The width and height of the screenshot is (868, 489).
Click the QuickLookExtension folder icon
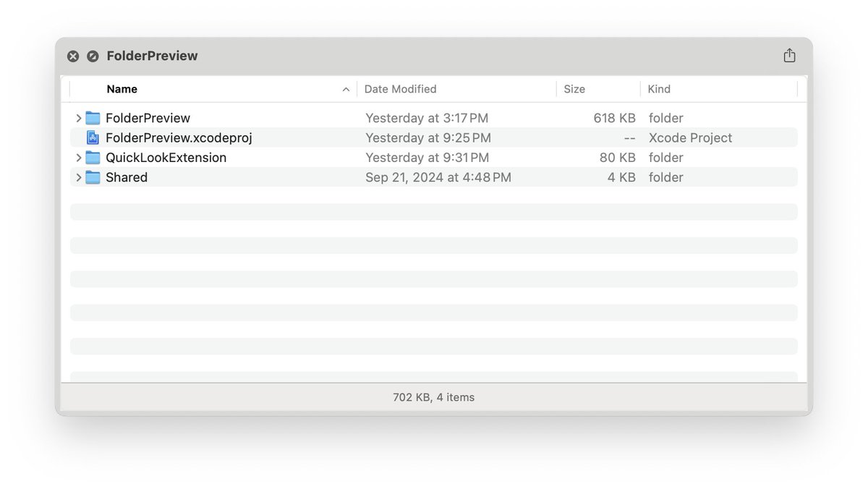click(93, 158)
